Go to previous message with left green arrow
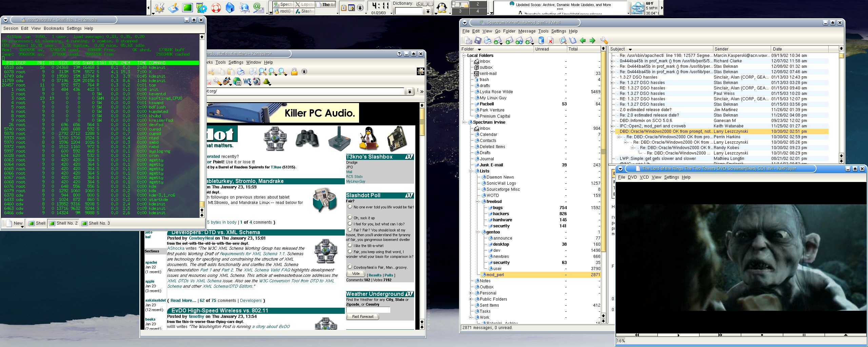 coord(583,41)
